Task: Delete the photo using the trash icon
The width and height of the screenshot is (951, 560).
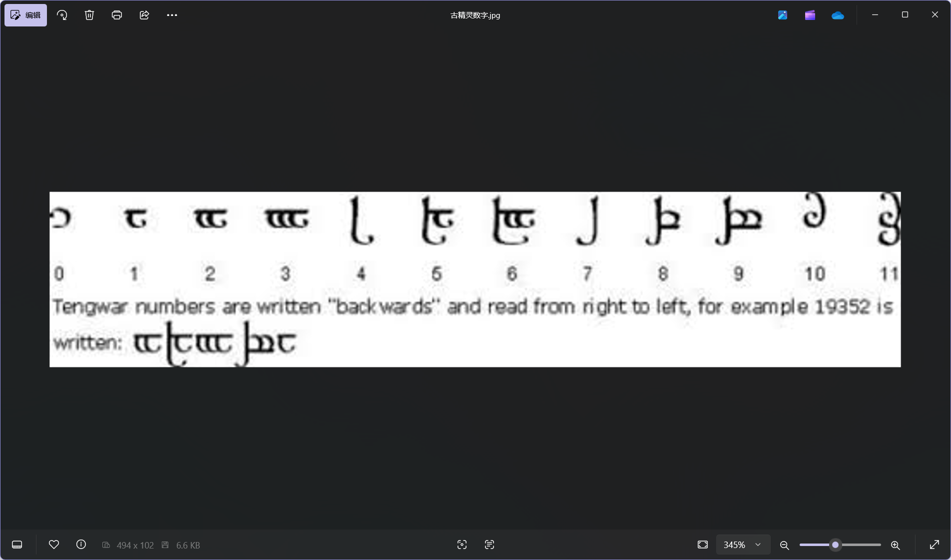Action: [89, 15]
